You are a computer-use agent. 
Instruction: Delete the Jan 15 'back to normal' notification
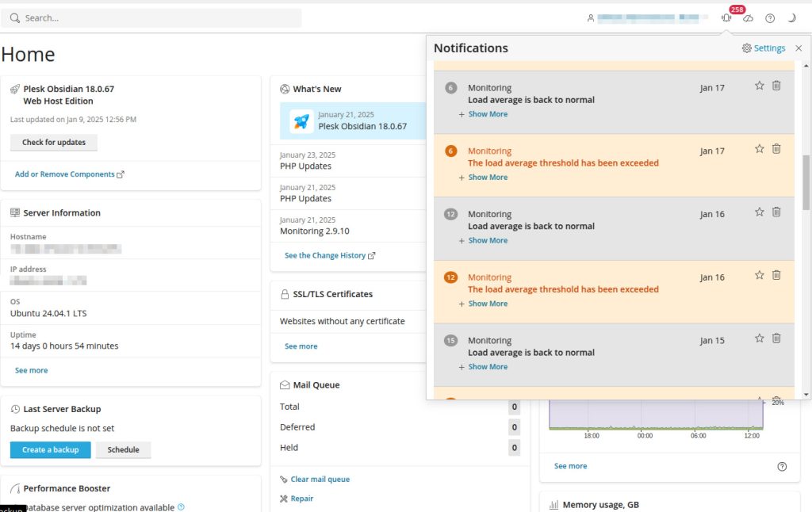[x=776, y=338]
